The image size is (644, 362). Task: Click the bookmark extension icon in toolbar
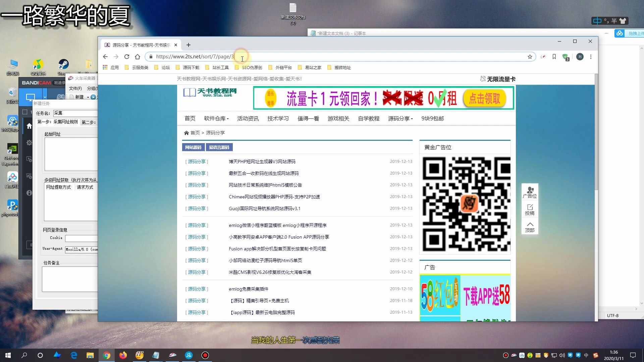tap(554, 57)
